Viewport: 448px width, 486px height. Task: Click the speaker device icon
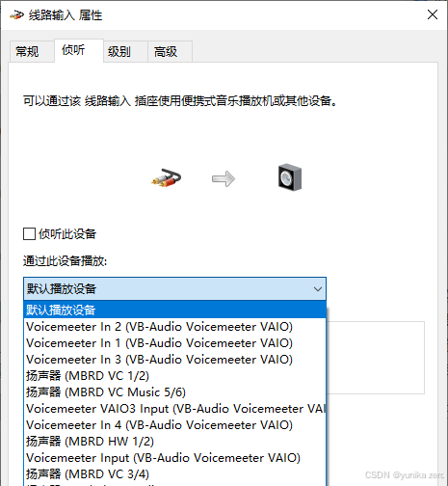click(290, 177)
